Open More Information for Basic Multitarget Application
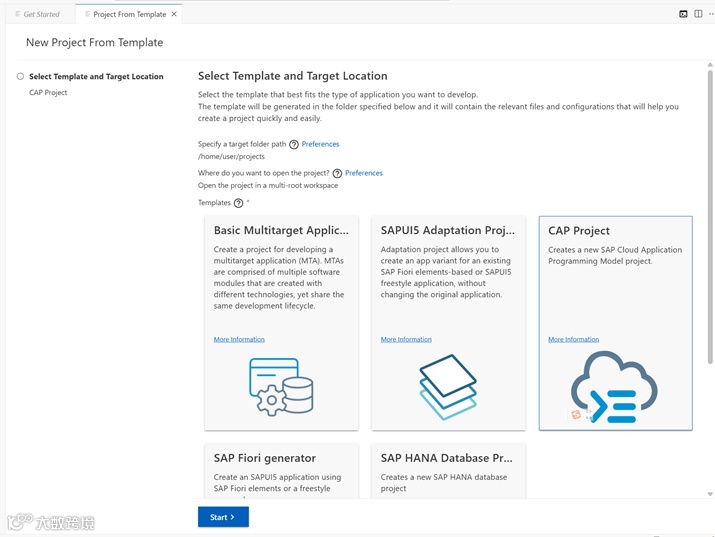Screen dimensions: 715x537 pos(239,340)
